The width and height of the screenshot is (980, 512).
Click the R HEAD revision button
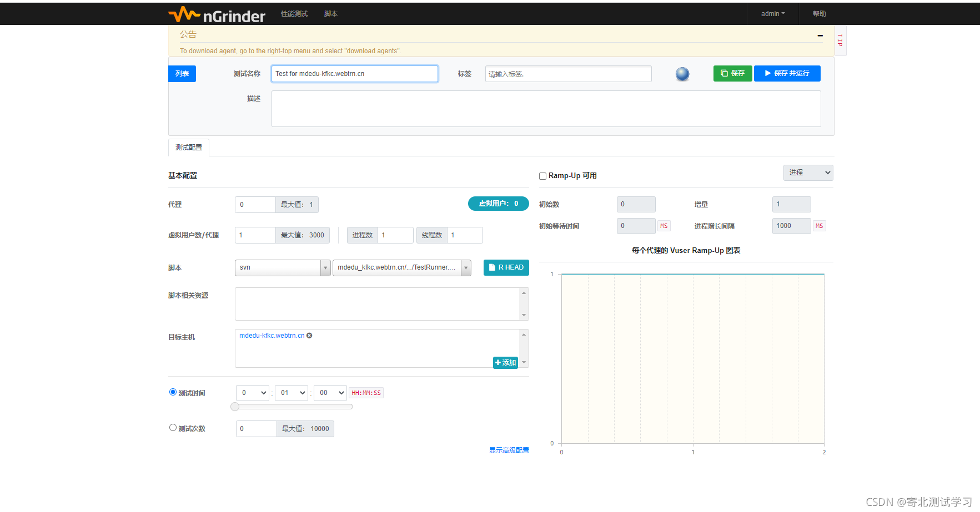[506, 267]
